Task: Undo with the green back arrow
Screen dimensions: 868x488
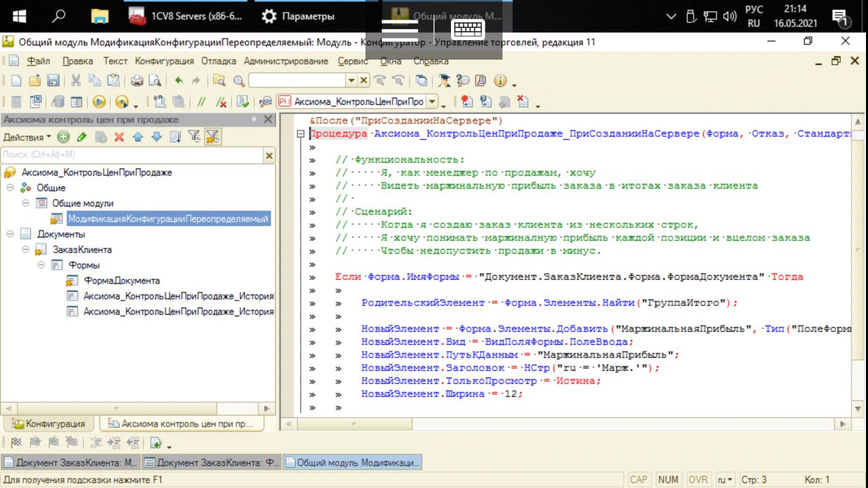Action: pos(178,81)
